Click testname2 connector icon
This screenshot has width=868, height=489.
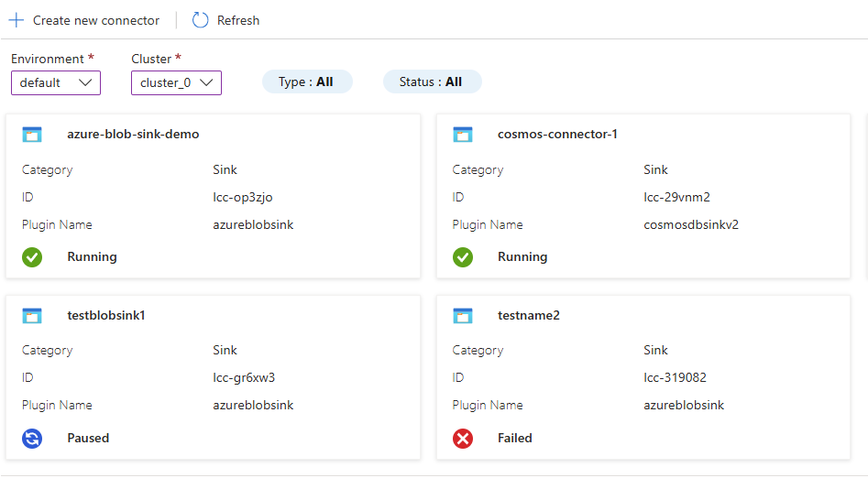point(463,316)
